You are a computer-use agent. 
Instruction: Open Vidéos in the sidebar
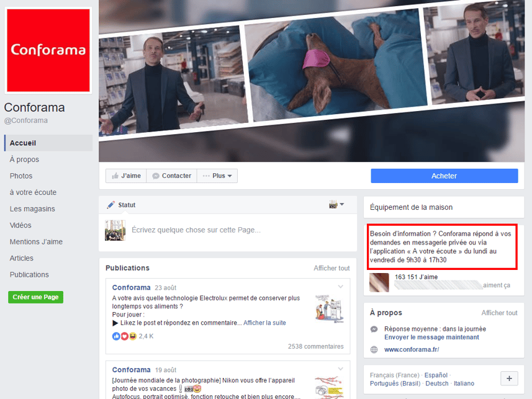click(20, 225)
